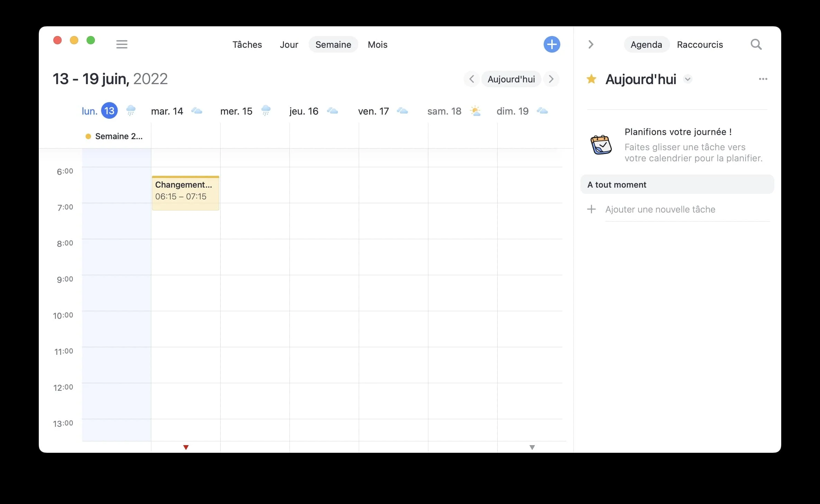Select the dim. 19 day header
Screen dimensions: 820x504
tap(512, 111)
